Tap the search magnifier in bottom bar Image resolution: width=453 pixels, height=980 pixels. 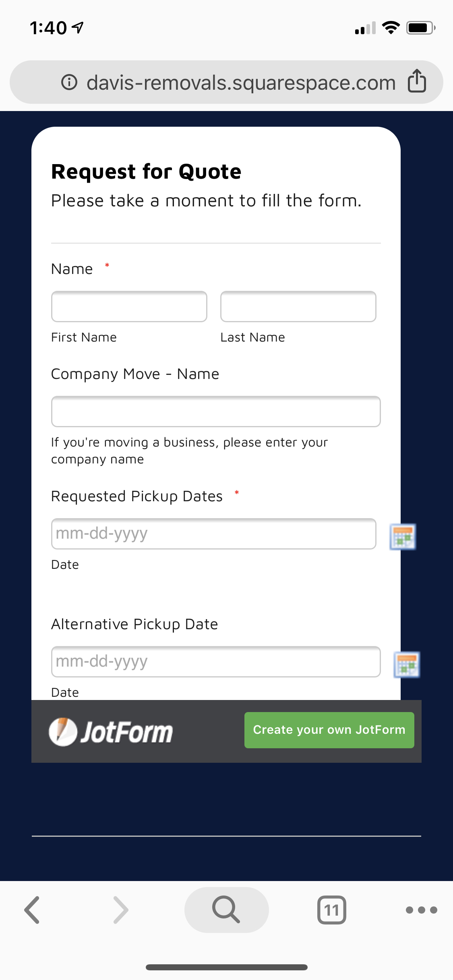226,910
